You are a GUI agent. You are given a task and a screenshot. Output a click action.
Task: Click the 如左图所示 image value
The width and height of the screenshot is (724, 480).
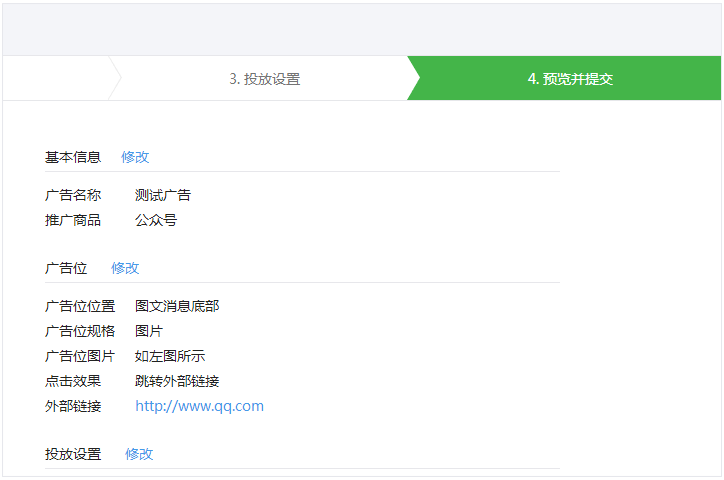coord(170,356)
